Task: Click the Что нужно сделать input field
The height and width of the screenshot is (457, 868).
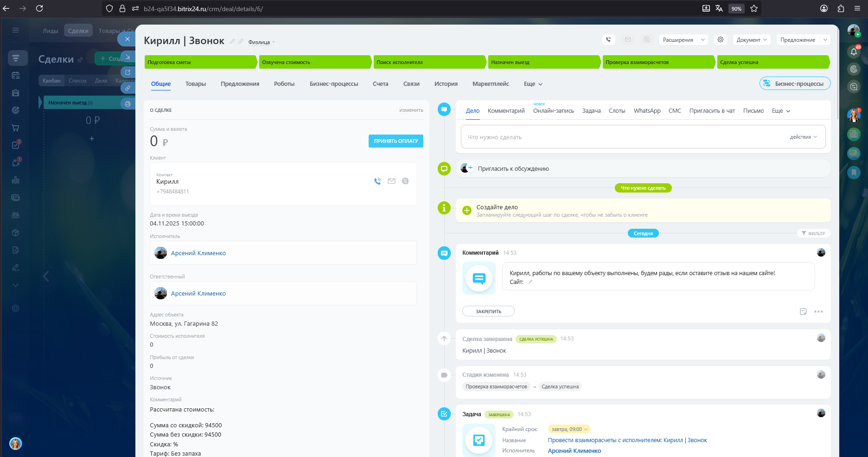Action: coord(621,137)
